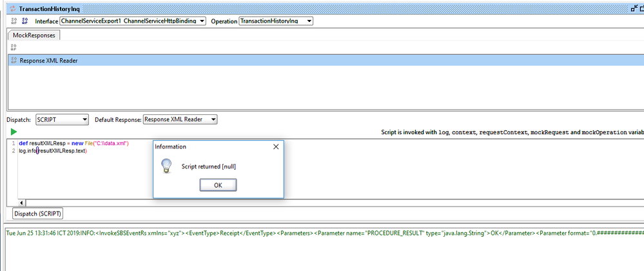Switch to the MockResponses tab

point(34,35)
